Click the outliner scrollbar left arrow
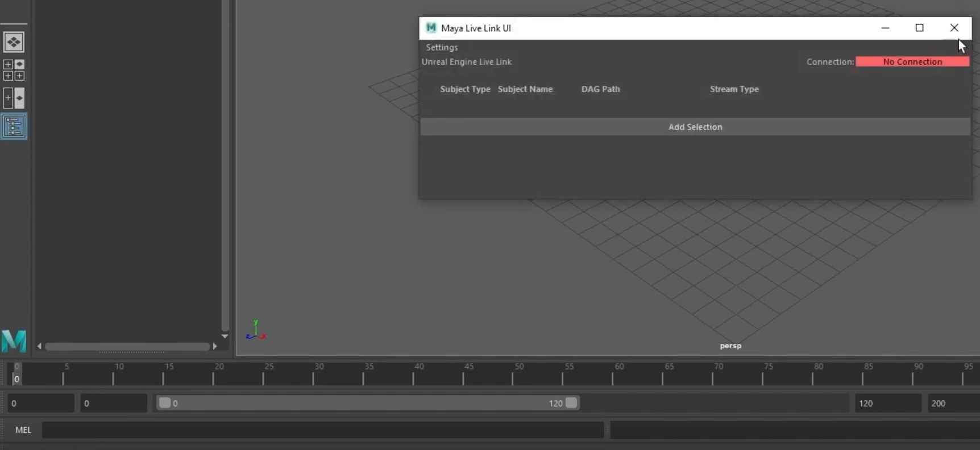This screenshot has width=980, height=450. point(39,346)
